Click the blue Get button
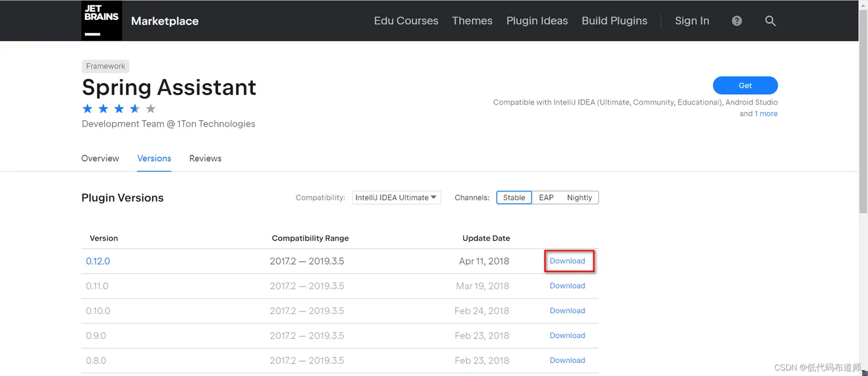This screenshot has height=376, width=868. 745,85
